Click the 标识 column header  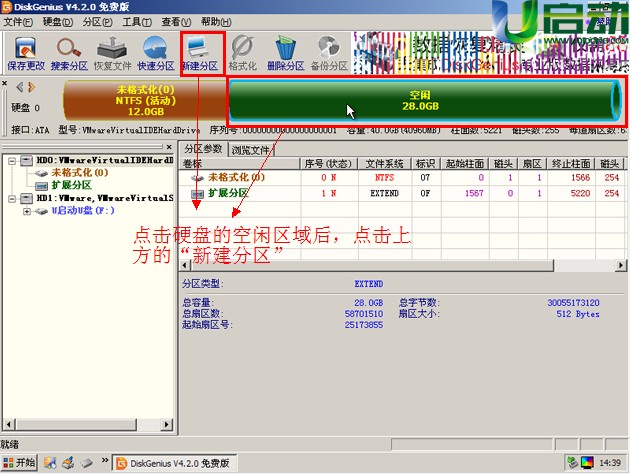click(425, 163)
